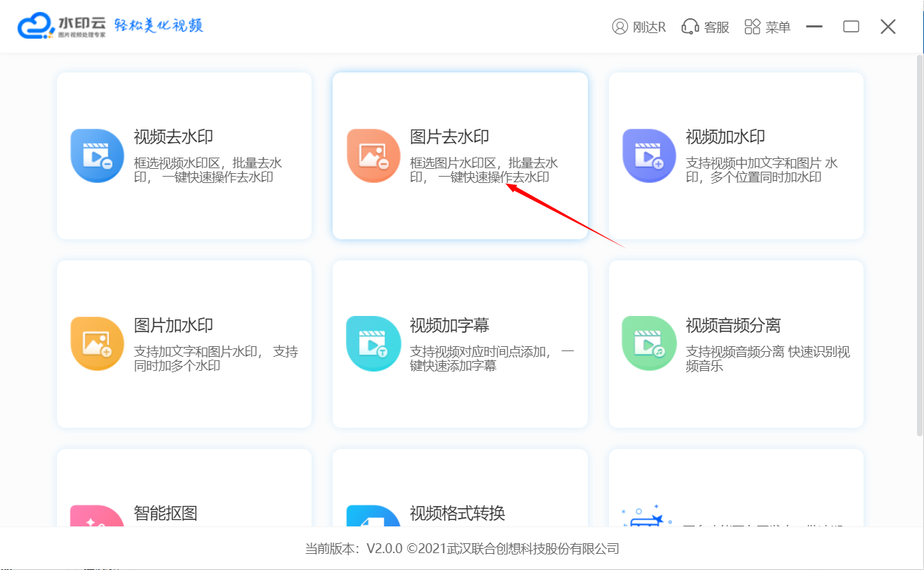Select 智能抠图 title
This screenshot has height=570, width=924.
166,513
